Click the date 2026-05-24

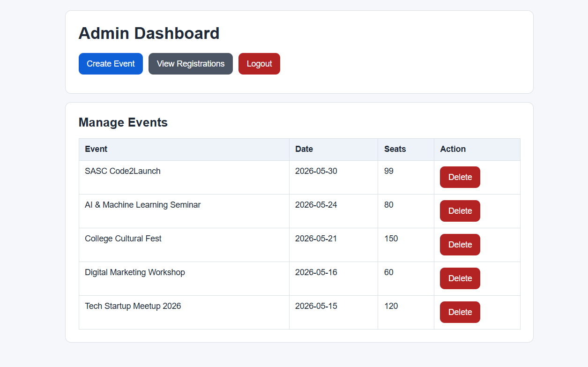click(316, 205)
